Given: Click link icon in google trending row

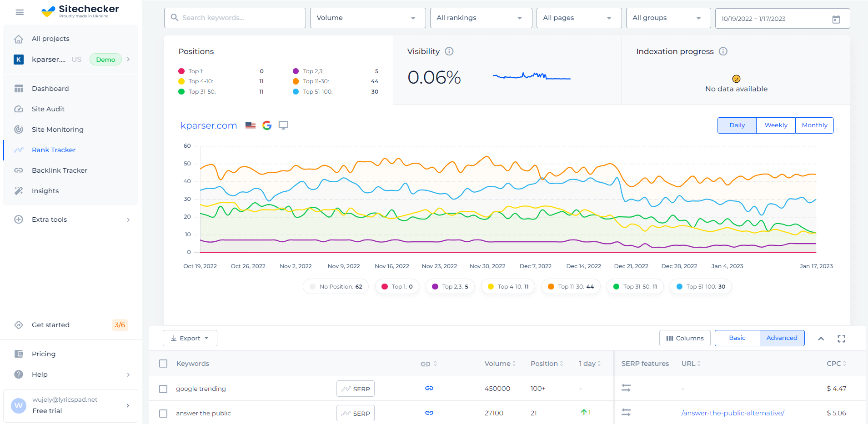Looking at the screenshot, I should point(429,389).
